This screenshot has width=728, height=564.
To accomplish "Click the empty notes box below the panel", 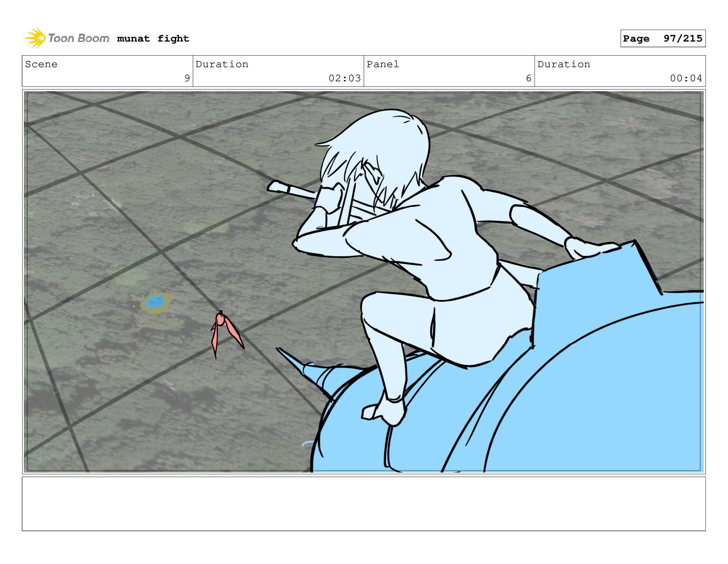I will [364, 504].
